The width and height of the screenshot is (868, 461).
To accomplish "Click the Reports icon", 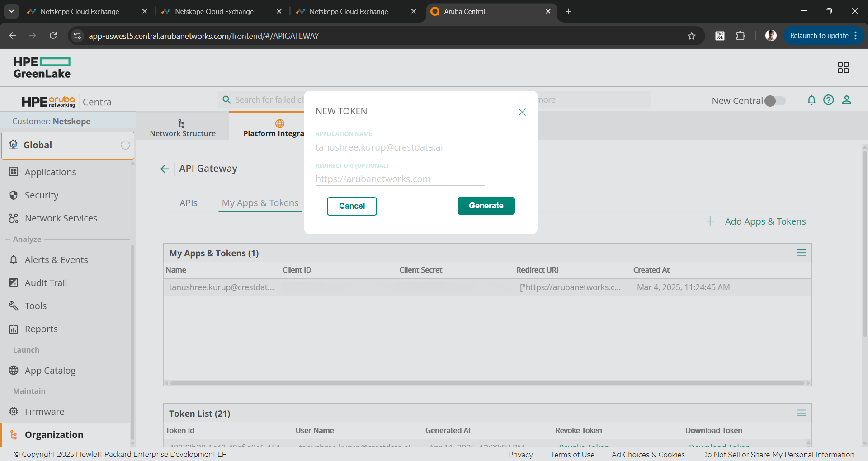I will point(14,329).
